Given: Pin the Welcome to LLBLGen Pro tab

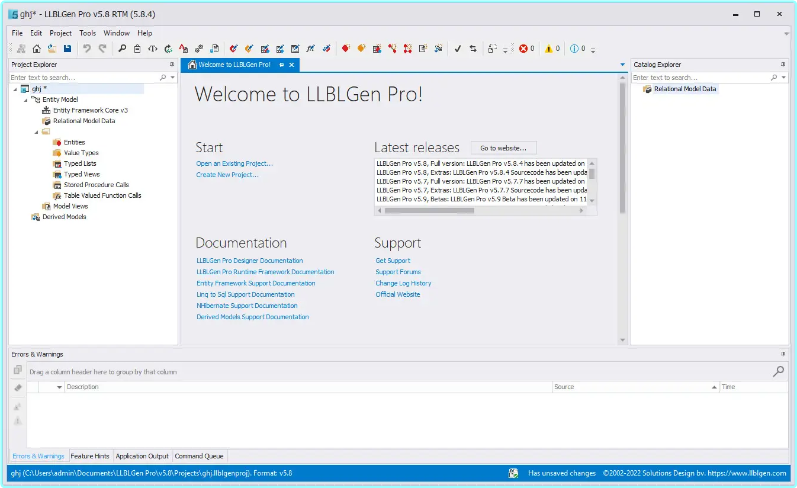Looking at the screenshot, I should click(282, 65).
